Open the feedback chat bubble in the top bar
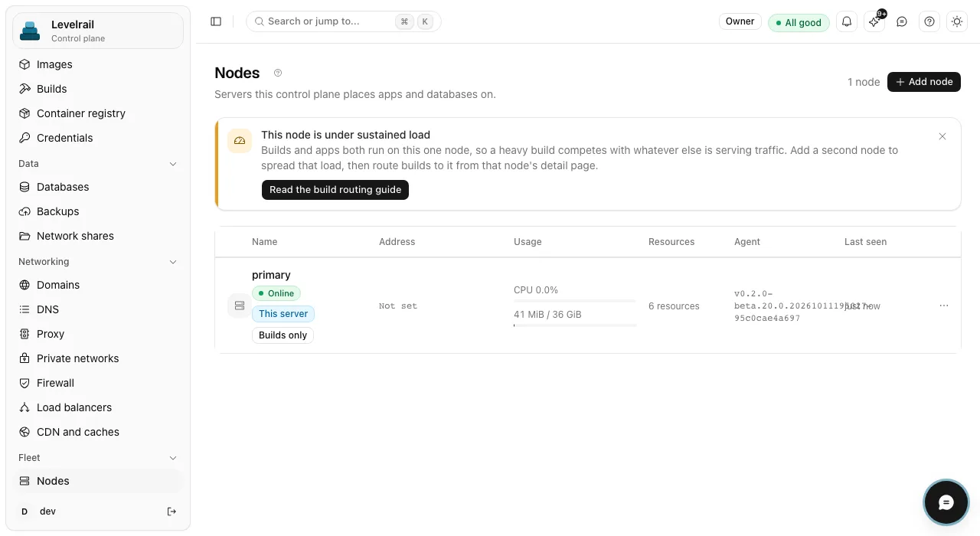This screenshot has width=980, height=536. (902, 21)
